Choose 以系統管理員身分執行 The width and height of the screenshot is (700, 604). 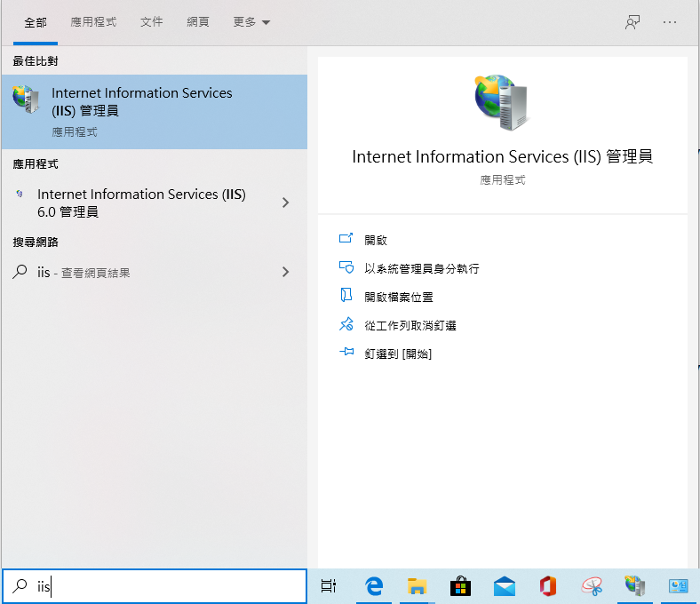[x=421, y=269]
